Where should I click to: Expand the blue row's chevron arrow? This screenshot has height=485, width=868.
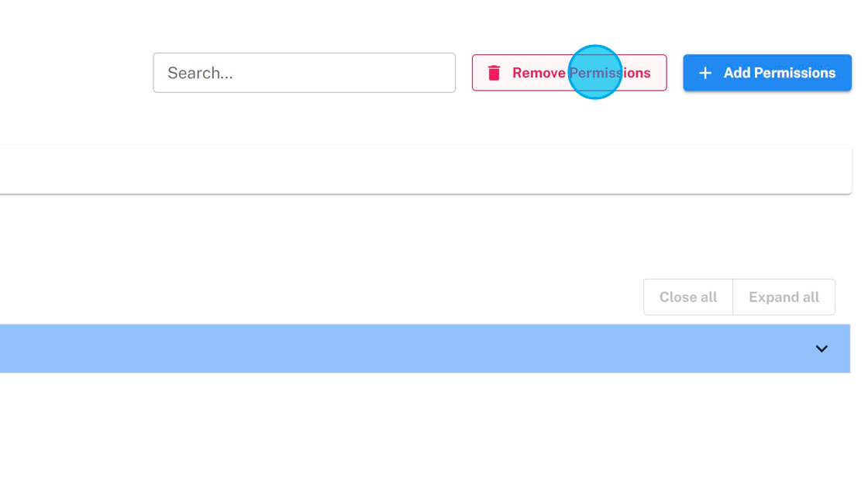821,349
